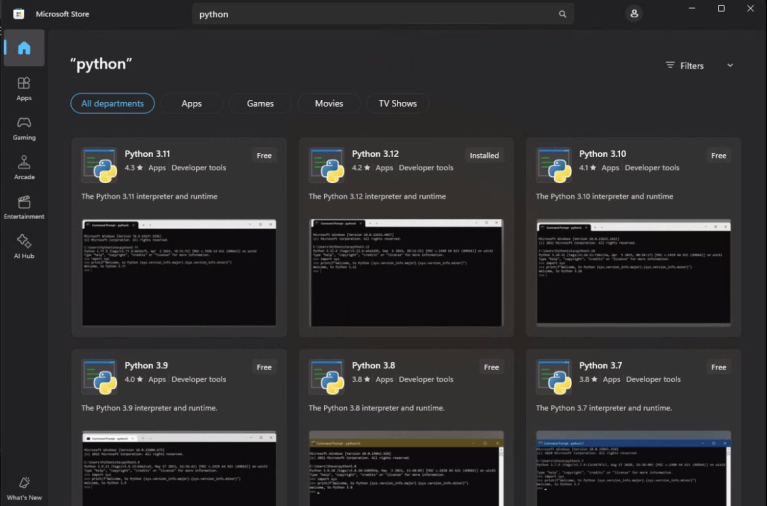Screen dimensions: 767x506
Task: Click the Python 3.9 app icon
Action: click(100, 377)
